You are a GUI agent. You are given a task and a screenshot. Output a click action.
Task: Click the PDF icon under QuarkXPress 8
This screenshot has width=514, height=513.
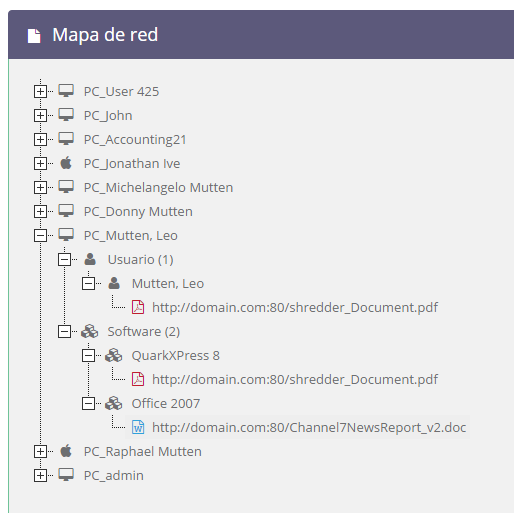click(x=138, y=379)
